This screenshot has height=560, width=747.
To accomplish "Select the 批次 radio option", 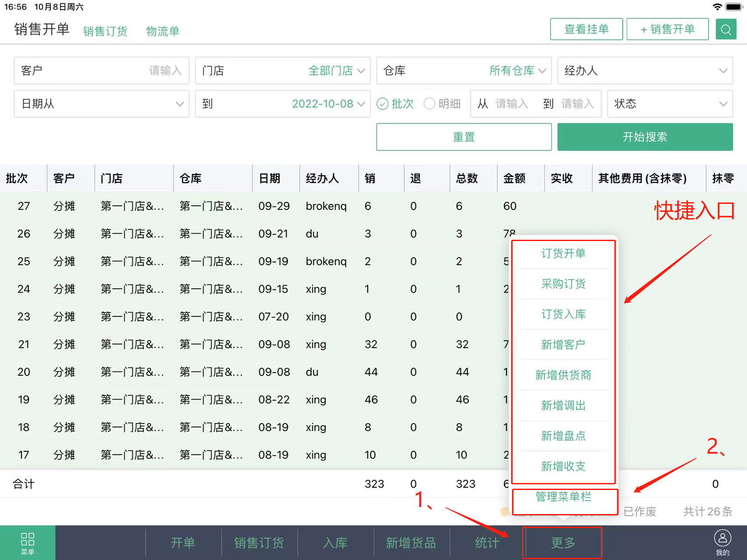I will (395, 104).
